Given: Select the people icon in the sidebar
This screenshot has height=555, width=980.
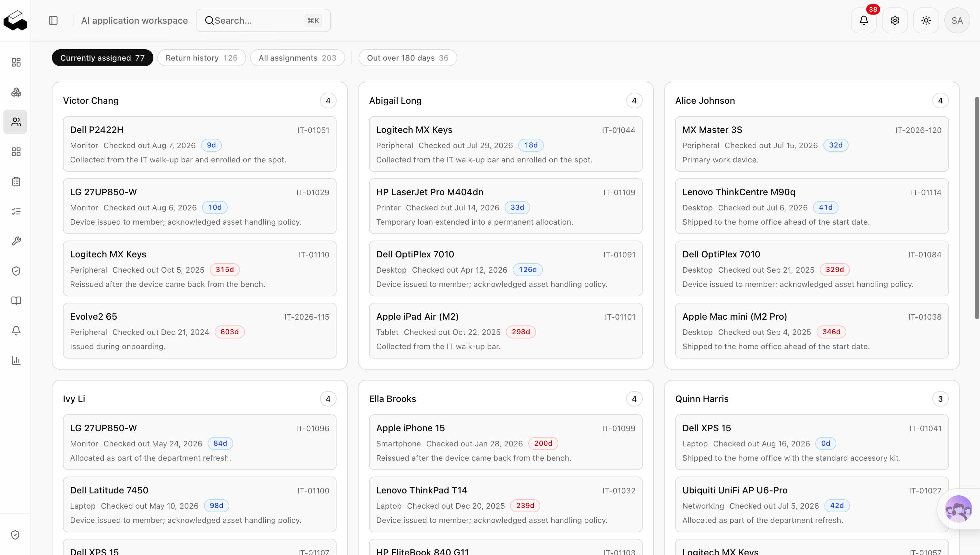Looking at the screenshot, I should pyautogui.click(x=16, y=122).
